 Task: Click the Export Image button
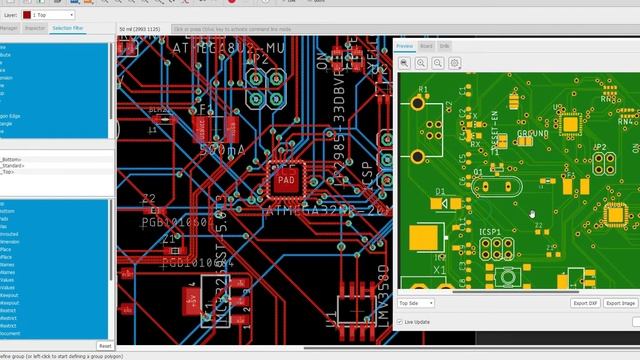[620, 303]
